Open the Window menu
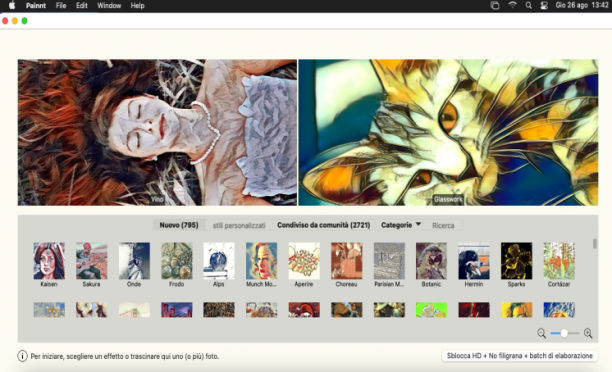This screenshot has width=612, height=372. point(109,5)
